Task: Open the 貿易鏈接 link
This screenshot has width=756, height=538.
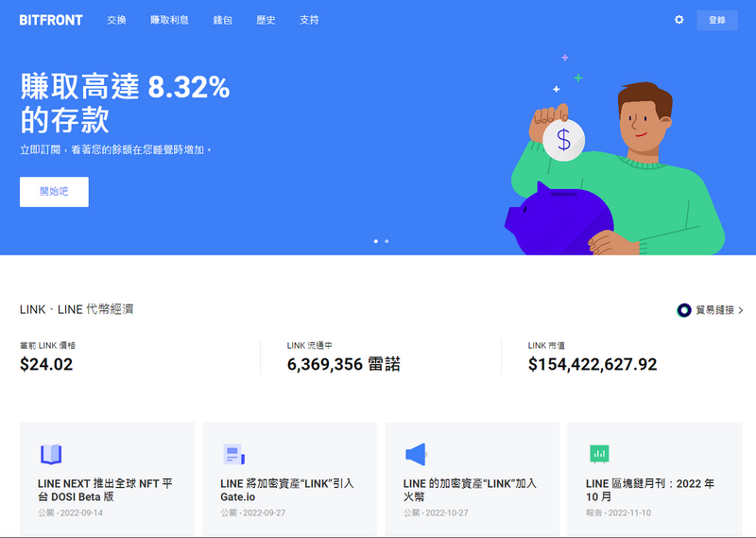Action: click(x=714, y=310)
